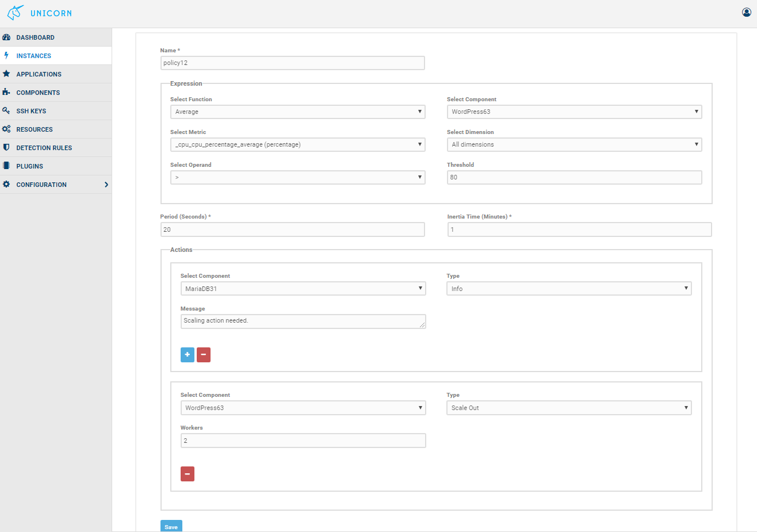Click the 'Workers' label
This screenshot has width=757, height=532.
[x=192, y=428]
